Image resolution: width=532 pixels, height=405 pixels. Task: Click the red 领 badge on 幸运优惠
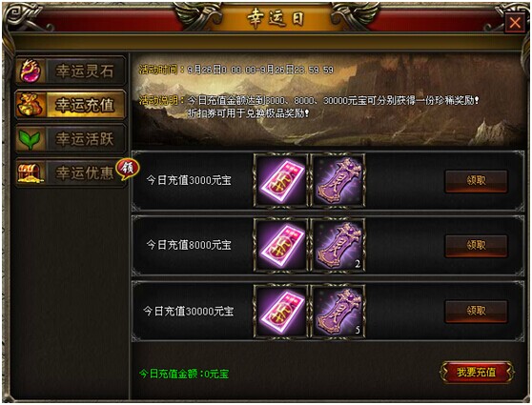coord(128,169)
